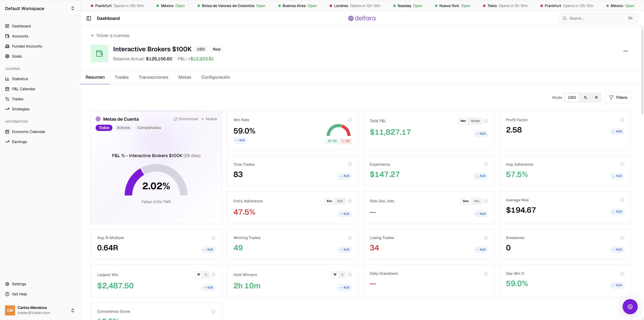This screenshot has height=320, width=644.
Task: Open the Configuración tab
Action: click(x=216, y=77)
